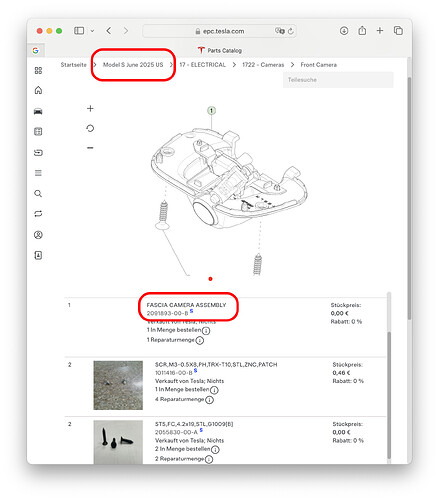Screen dimensions: 439x500
Task: Open the search magnifier in sidebar
Action: pos(38,193)
